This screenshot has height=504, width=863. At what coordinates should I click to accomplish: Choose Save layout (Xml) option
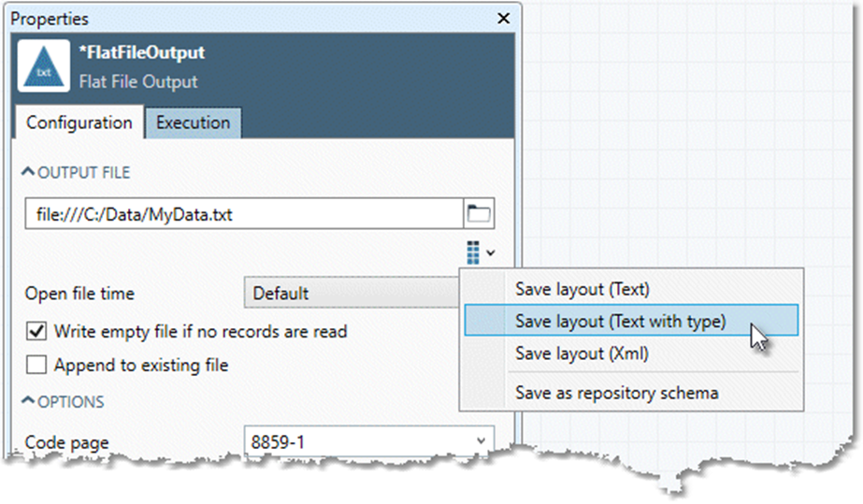tap(582, 353)
